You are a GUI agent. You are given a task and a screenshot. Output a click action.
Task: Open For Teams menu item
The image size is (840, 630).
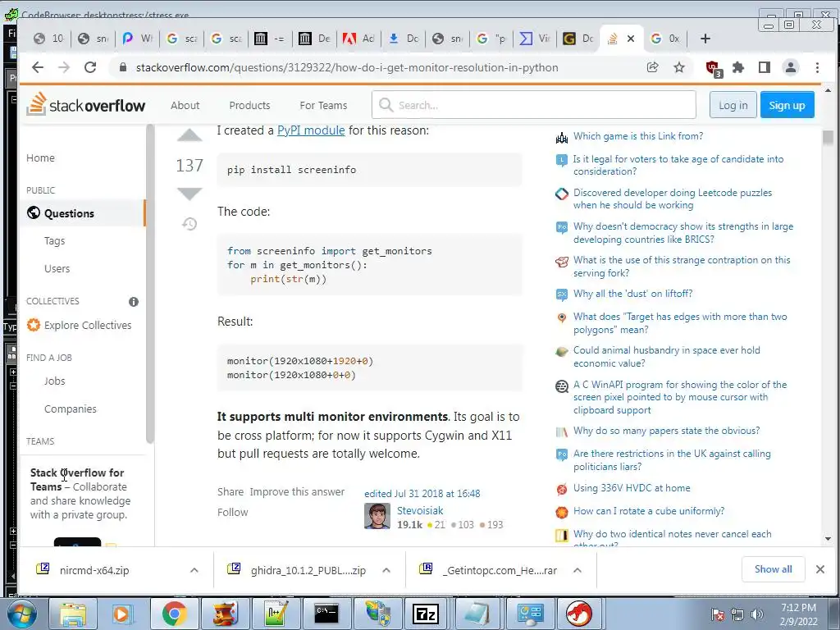point(323,106)
